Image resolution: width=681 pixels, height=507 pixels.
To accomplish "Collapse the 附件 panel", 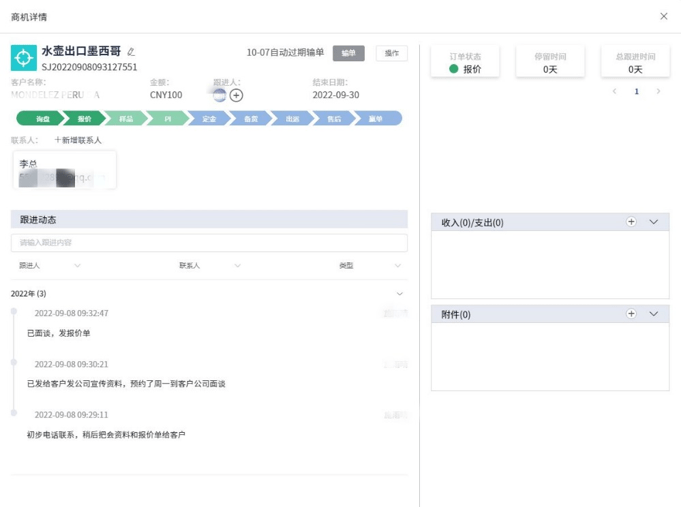I will point(654,314).
